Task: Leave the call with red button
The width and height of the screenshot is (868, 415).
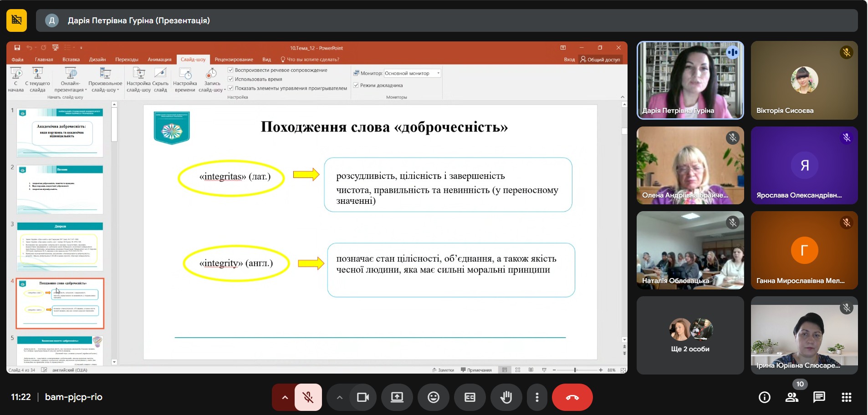Action: tap(572, 397)
